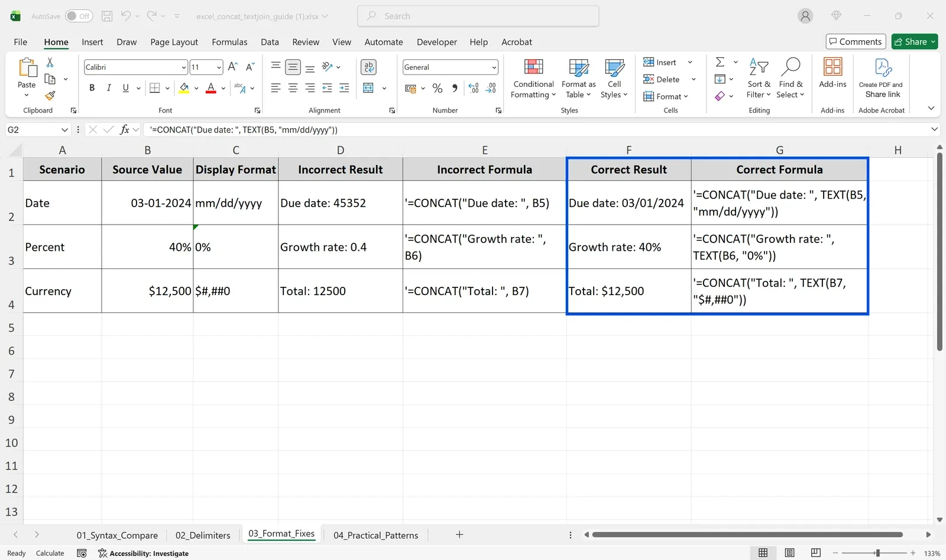Toggle Center horizontal text alignment
Viewport: 946px width, 560px height.
[293, 88]
